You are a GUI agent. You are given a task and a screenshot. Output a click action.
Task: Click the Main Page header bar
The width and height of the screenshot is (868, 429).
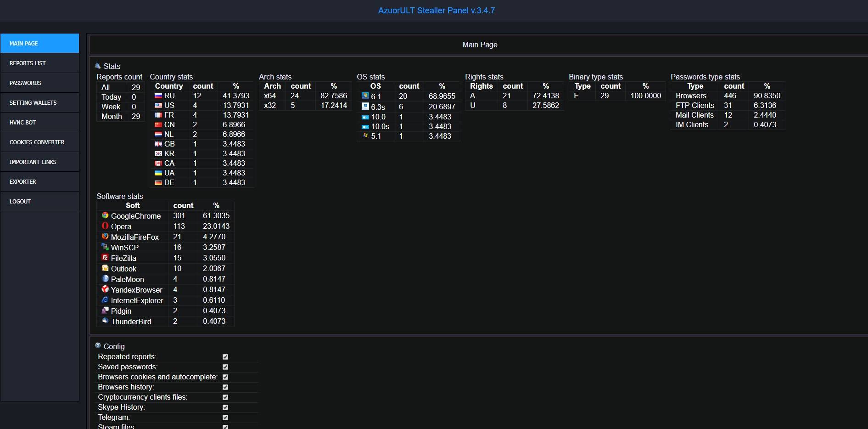click(479, 45)
